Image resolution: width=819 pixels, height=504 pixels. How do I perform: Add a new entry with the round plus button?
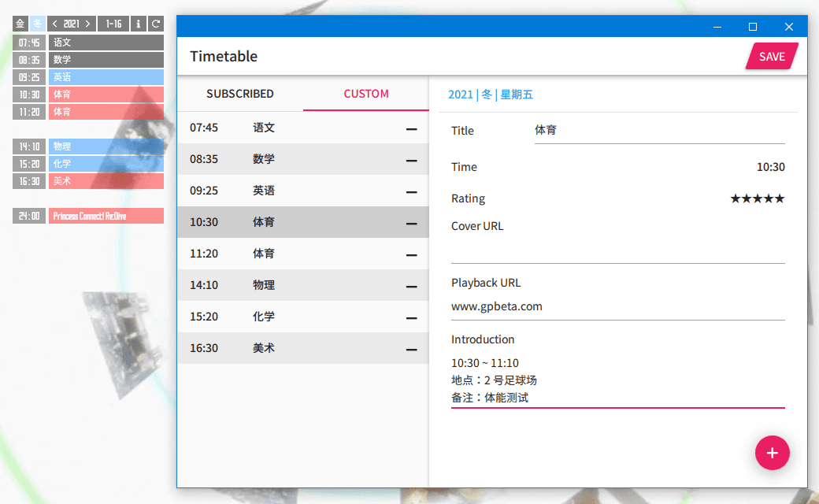point(772,453)
